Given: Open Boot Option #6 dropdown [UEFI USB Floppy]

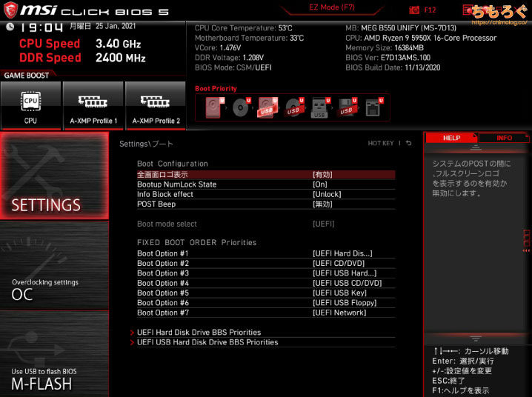Looking at the screenshot, I should [x=345, y=303].
